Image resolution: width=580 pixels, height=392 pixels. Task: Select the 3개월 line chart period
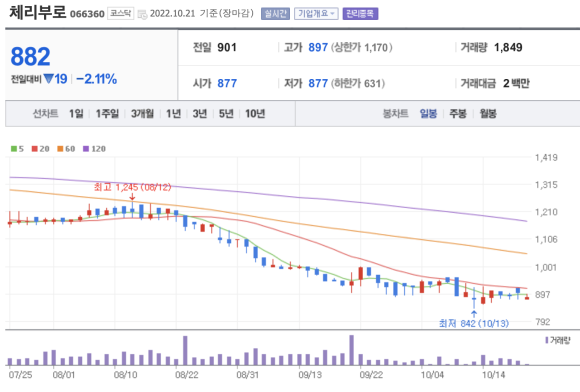142,114
